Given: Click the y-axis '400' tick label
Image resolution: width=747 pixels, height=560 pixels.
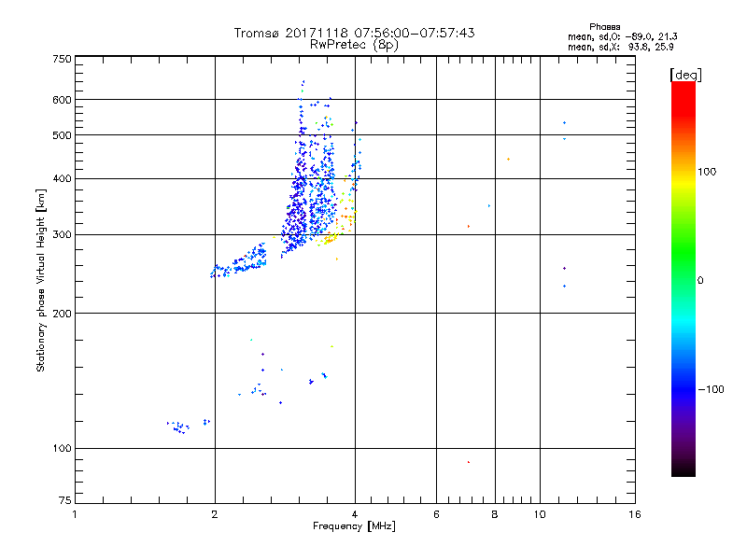Looking at the screenshot, I should [x=63, y=179].
